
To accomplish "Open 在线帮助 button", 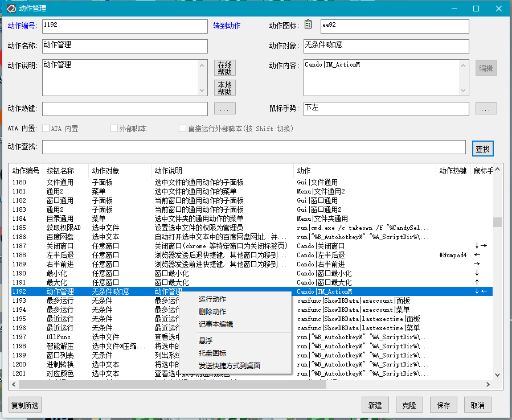I will pos(224,68).
